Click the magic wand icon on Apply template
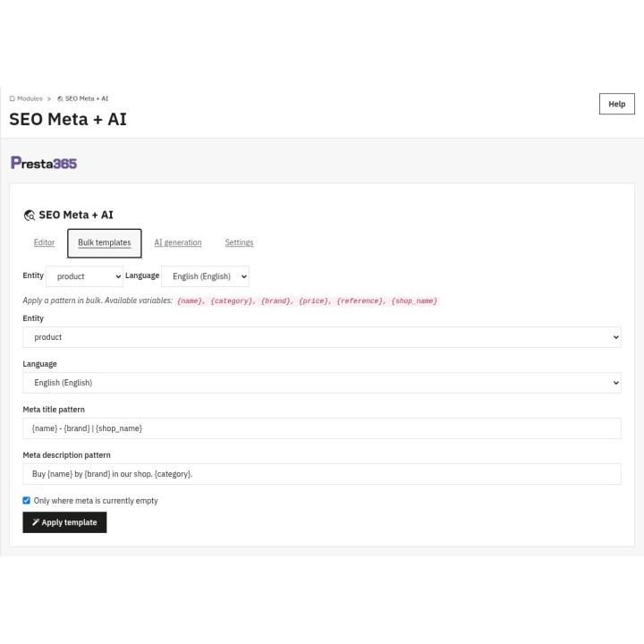 [36, 522]
